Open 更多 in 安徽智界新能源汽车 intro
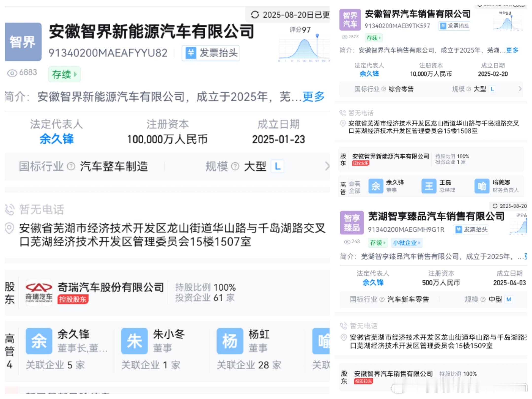 tap(314, 96)
